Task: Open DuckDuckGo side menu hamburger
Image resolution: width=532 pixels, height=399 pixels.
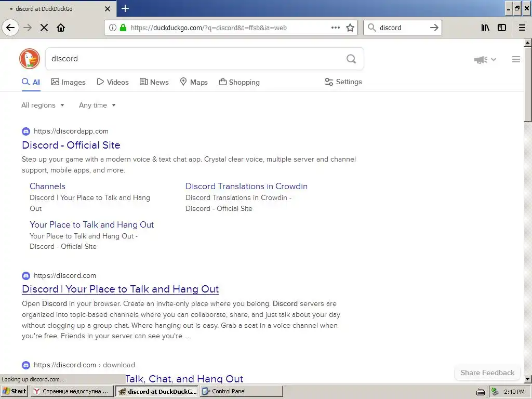Action: pyautogui.click(x=516, y=59)
